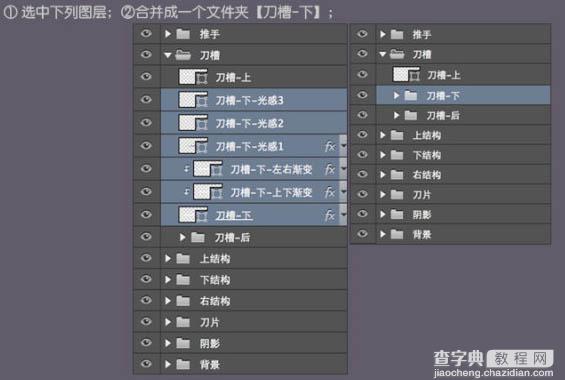
Task: Click the 刀槽-下-光感1 layer thumbnail
Action: 187,146
